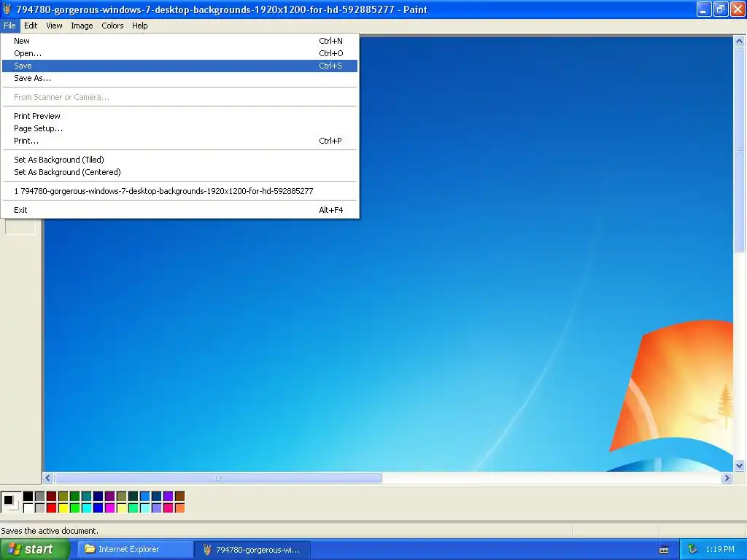Pick the orange color swatch
Image resolution: width=747 pixels, height=560 pixels.
pos(180,508)
